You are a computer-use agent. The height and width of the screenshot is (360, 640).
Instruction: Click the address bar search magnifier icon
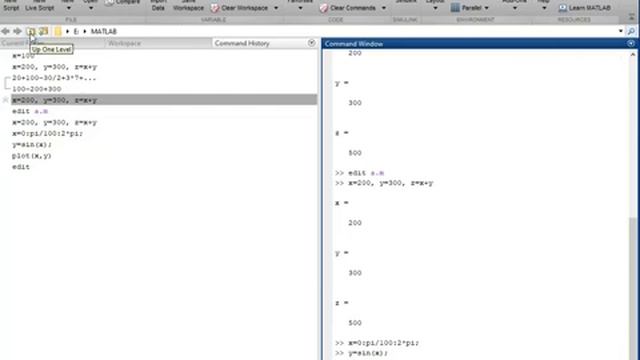coord(631,31)
